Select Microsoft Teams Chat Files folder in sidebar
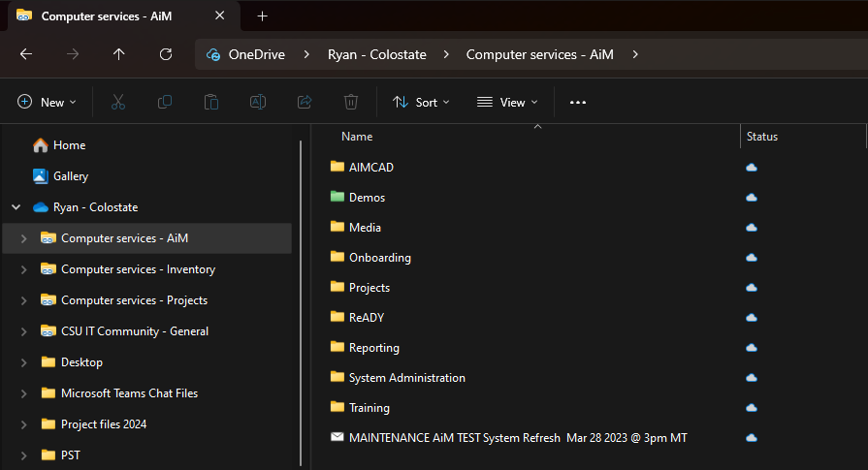868x470 pixels. [129, 393]
